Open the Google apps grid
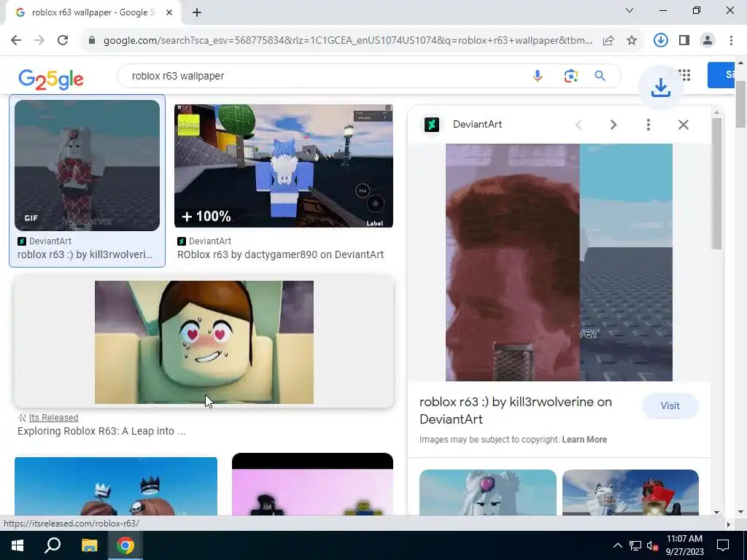Screen dimensions: 747x560 click(x=685, y=75)
